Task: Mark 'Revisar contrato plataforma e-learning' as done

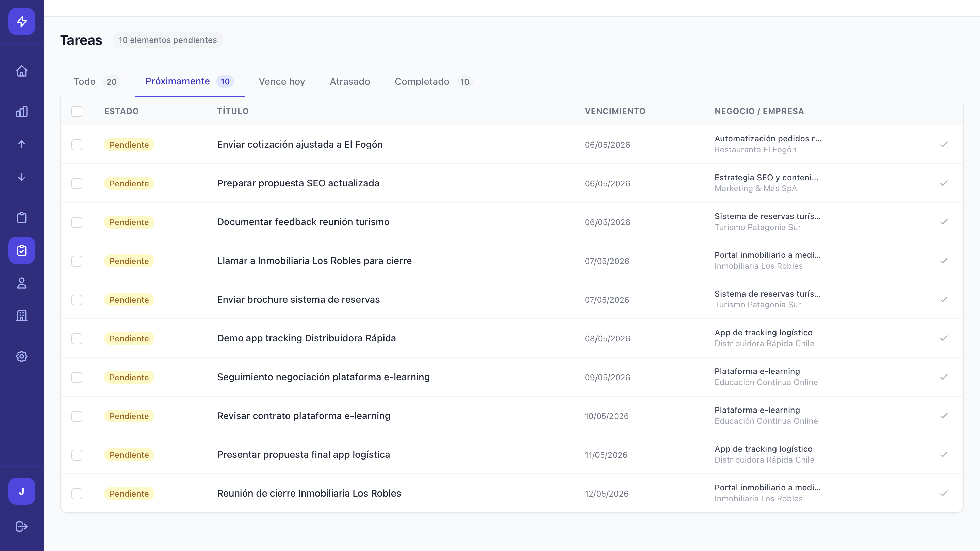Action: coord(944,416)
